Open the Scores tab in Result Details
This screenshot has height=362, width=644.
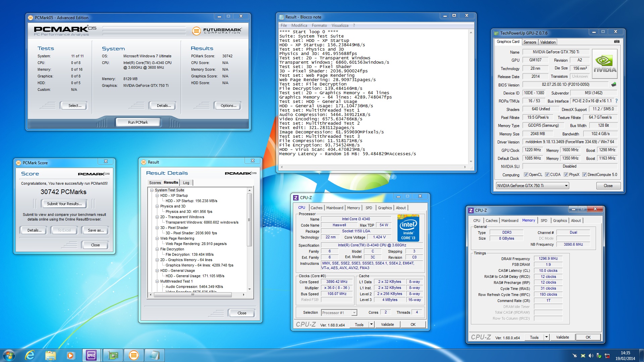(x=155, y=183)
